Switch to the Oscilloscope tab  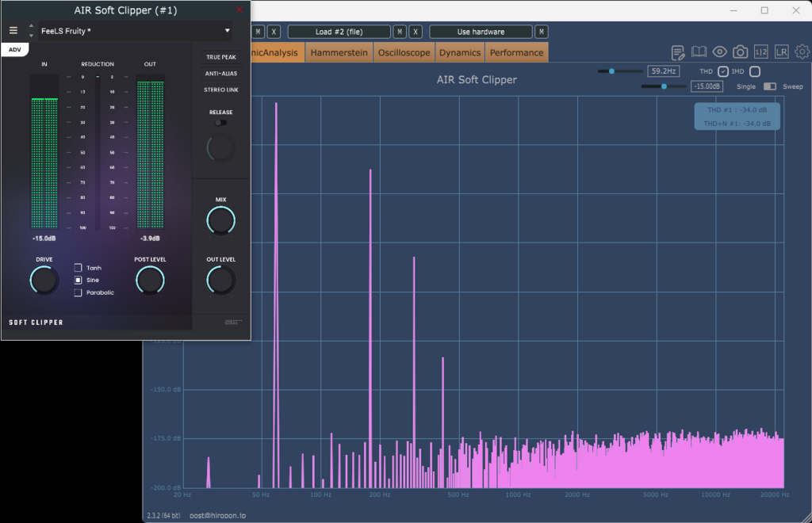(x=404, y=53)
